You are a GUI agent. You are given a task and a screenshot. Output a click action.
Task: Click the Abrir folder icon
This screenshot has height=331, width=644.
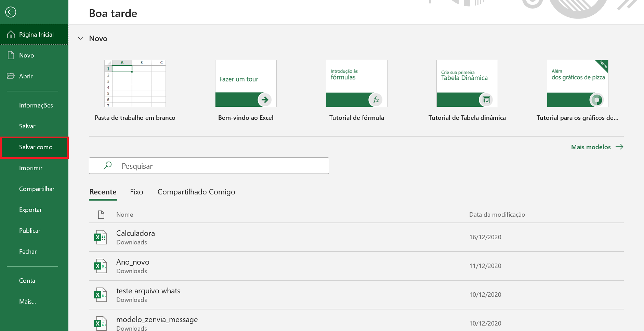(11, 76)
